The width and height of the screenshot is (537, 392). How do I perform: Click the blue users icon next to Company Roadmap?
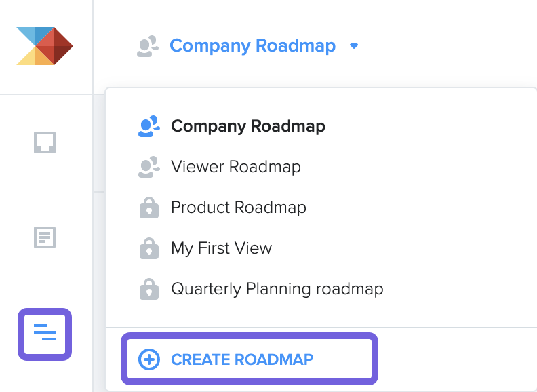tap(149, 126)
